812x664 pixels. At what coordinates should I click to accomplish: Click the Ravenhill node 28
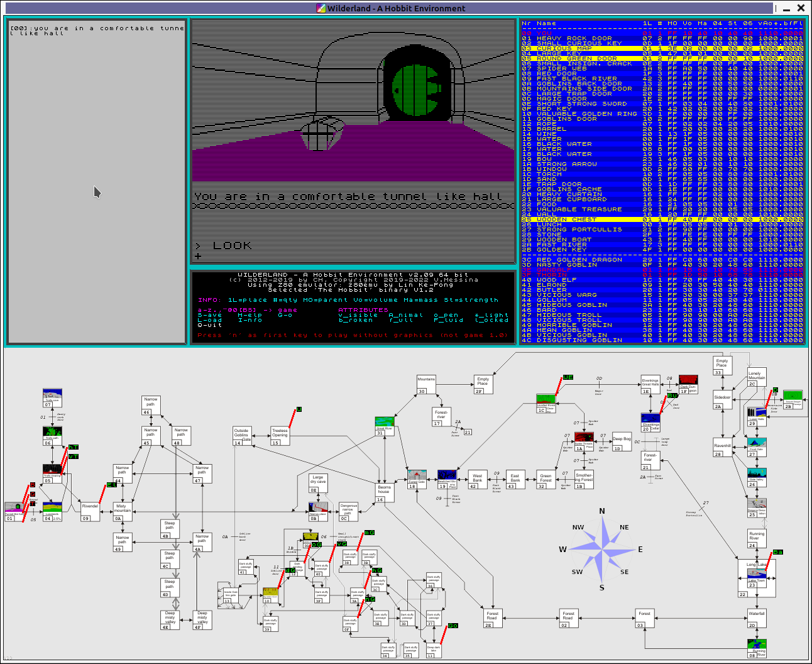[723, 446]
